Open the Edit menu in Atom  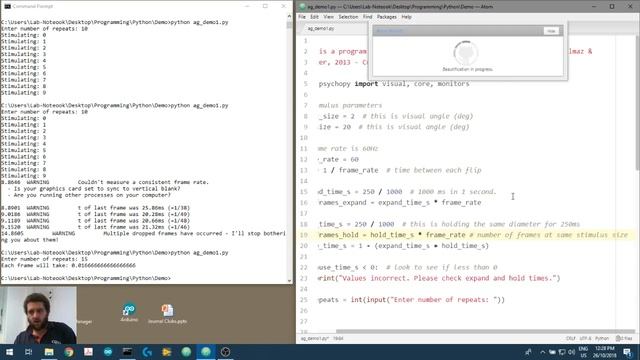pyautogui.click(x=314, y=17)
